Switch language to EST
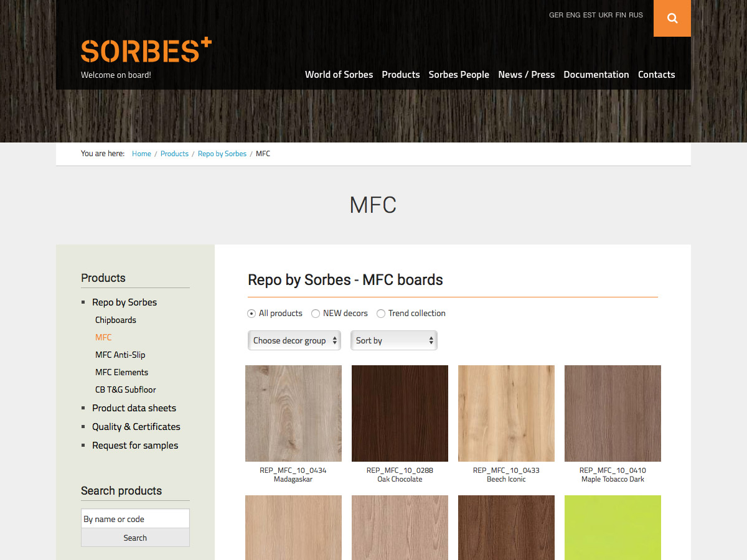This screenshot has width=747, height=560. 590,15
